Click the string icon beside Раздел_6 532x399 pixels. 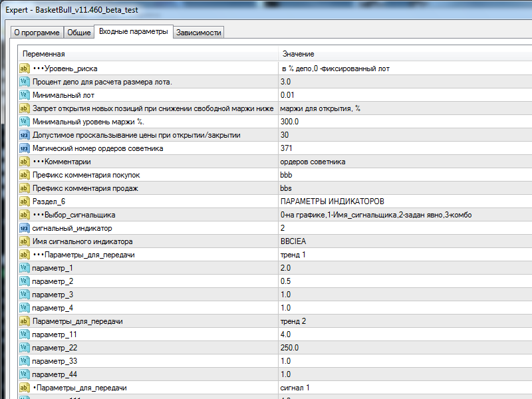[x=24, y=201]
